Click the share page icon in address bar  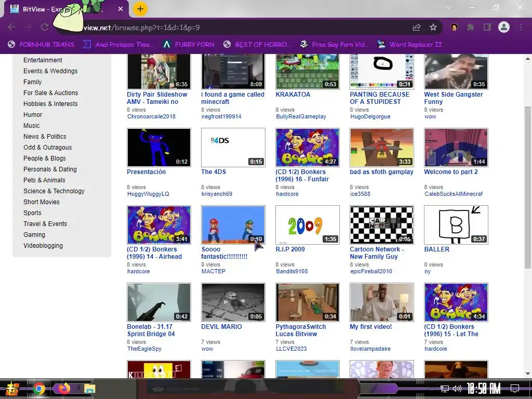pos(417,28)
